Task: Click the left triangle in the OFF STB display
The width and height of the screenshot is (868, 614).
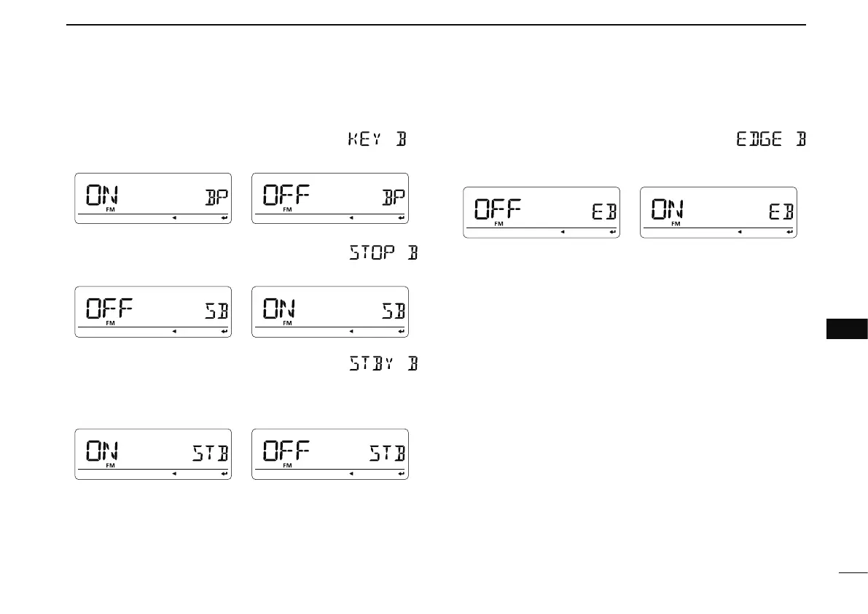Action: [351, 475]
